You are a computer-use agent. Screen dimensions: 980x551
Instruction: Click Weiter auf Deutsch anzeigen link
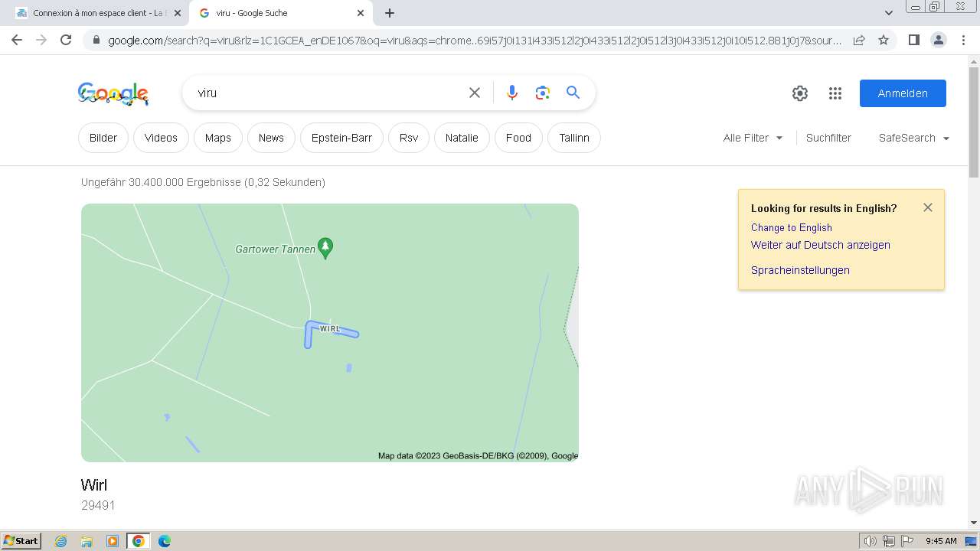pos(820,245)
